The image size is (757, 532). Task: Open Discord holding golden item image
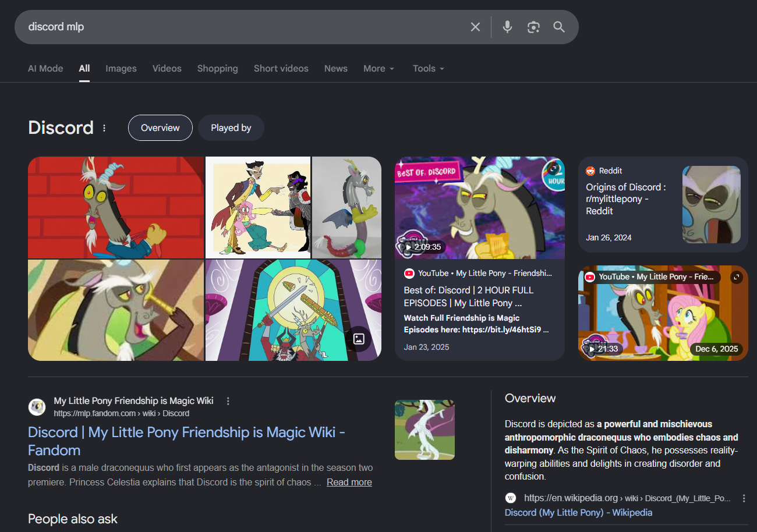(x=116, y=310)
